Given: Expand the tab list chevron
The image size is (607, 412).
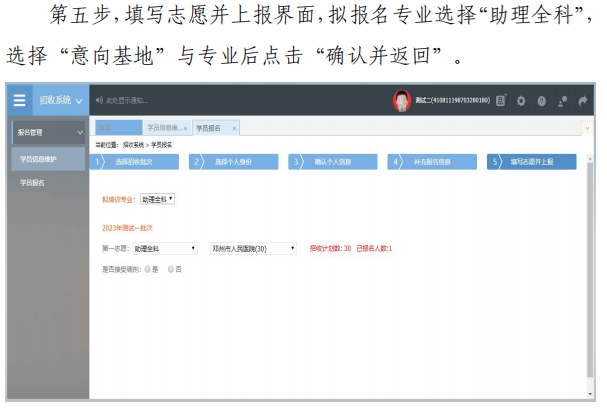Looking at the screenshot, I should click(587, 128).
